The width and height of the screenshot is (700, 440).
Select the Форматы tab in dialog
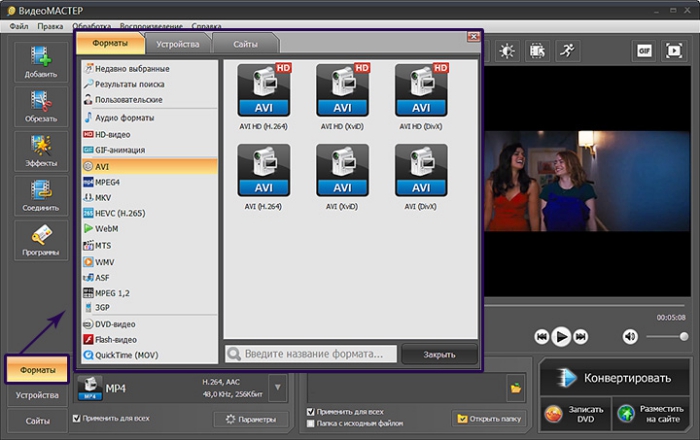coord(110,43)
